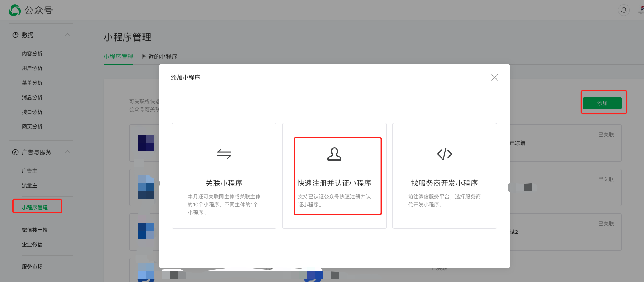
Task: Choose 快速注册并认证小程序 option title
Action: pos(334,183)
